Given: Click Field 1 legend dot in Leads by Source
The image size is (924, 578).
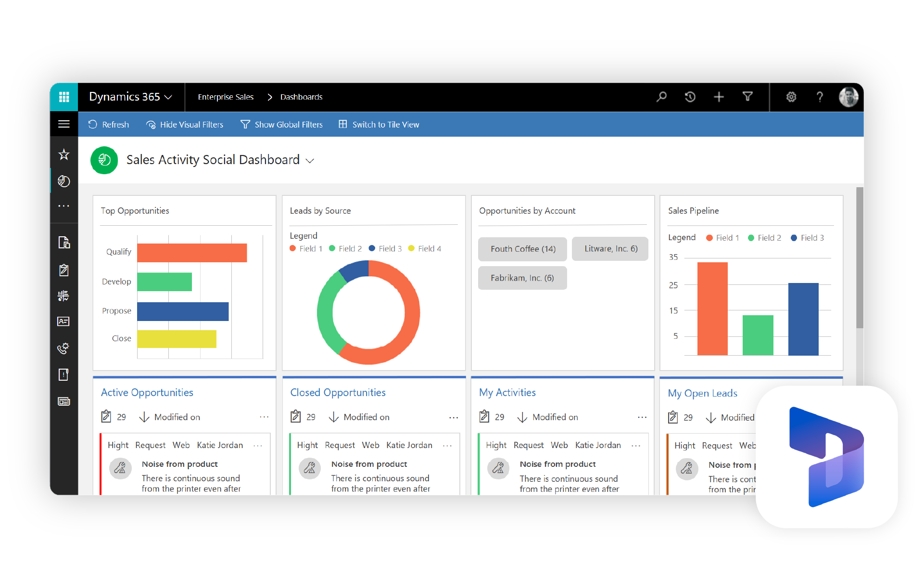Looking at the screenshot, I should click(293, 248).
